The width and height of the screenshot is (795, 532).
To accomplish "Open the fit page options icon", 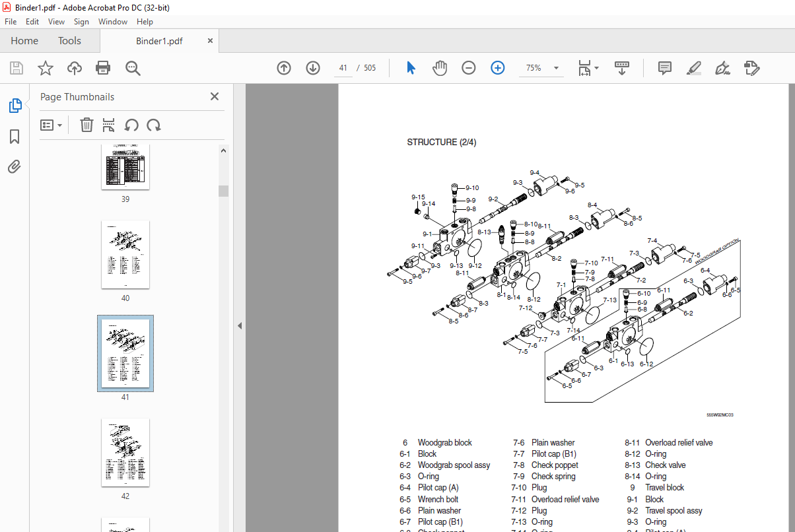I will click(x=588, y=68).
